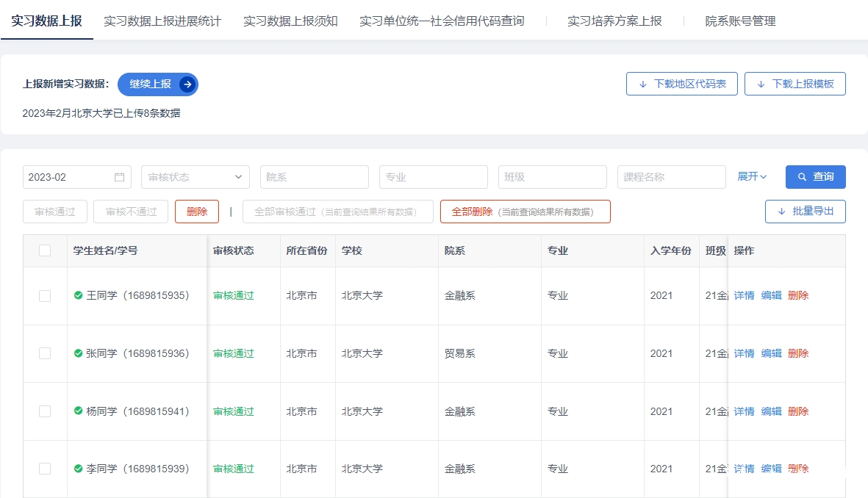Check the checkbox for 张同学 row
Viewport: 868px width, 498px height.
(45, 353)
